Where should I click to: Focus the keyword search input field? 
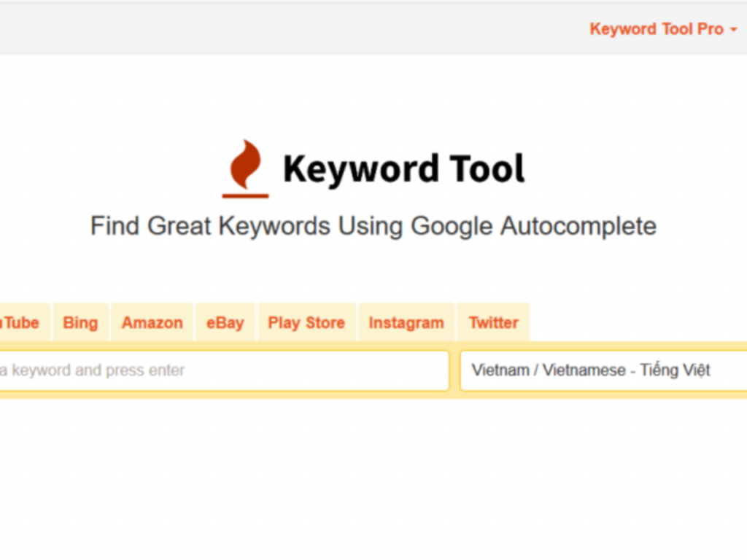pos(224,370)
